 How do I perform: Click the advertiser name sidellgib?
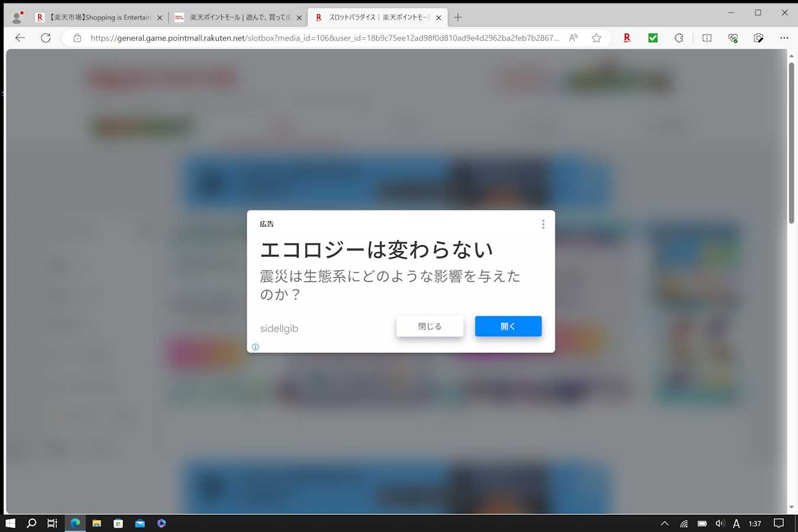pos(279,329)
